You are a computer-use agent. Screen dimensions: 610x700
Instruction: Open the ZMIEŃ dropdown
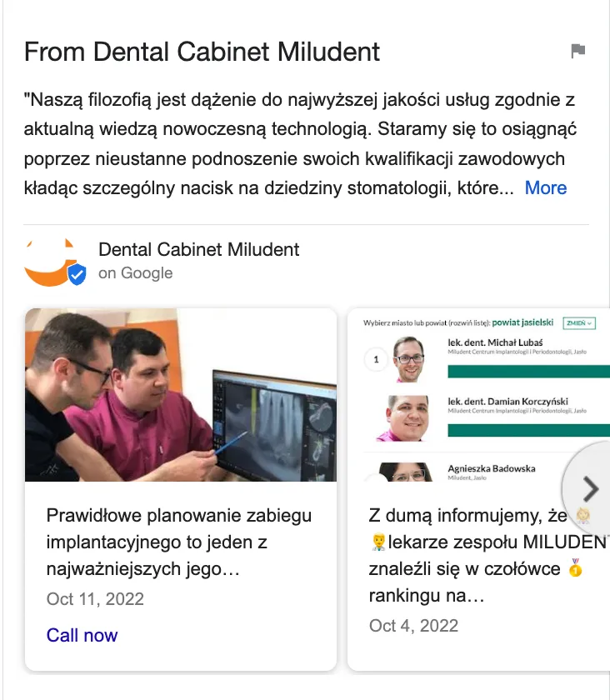pyautogui.click(x=579, y=323)
